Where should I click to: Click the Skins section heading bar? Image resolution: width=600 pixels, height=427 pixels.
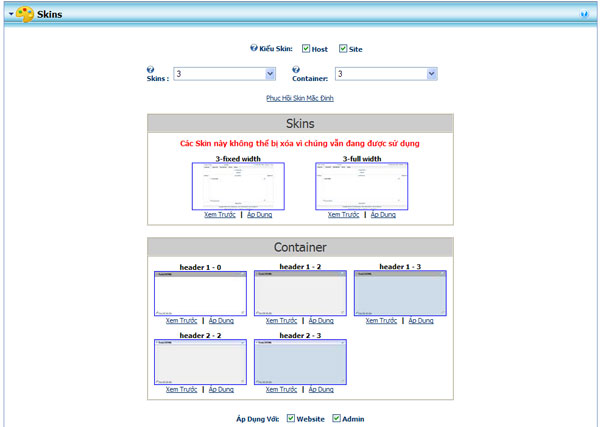300,124
